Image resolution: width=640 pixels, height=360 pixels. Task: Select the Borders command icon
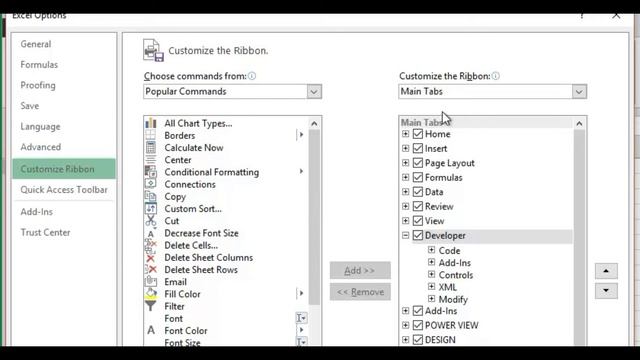(x=151, y=136)
